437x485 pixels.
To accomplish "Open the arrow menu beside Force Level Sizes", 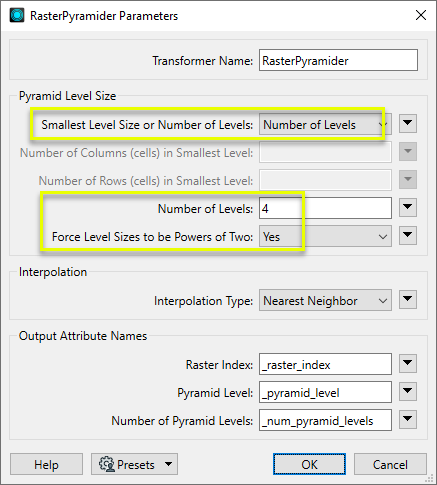I will pos(408,235).
